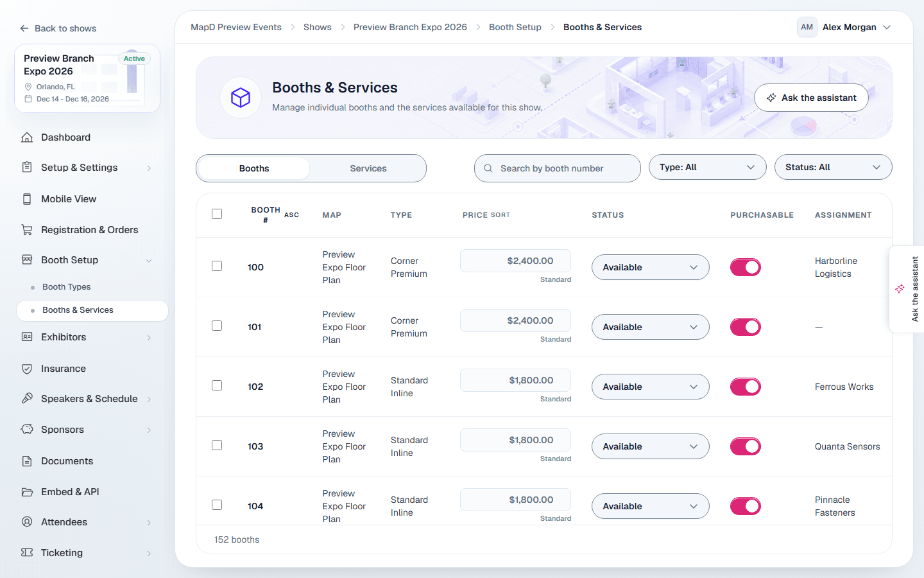Image resolution: width=924 pixels, height=578 pixels.
Task: Click the AM user avatar
Action: 807,27
